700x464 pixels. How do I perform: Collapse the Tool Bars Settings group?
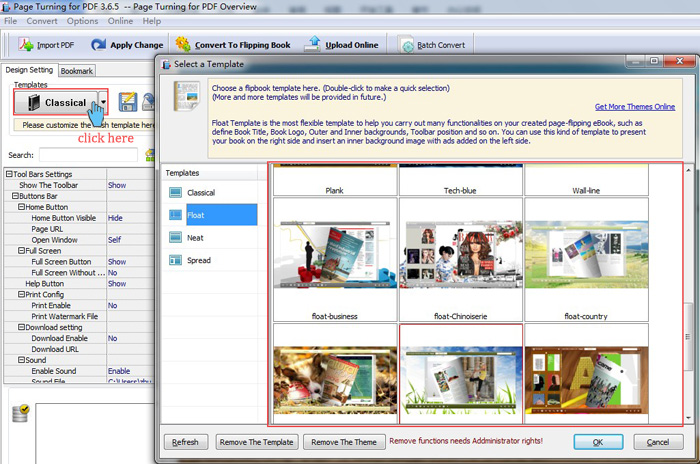tap(9, 174)
